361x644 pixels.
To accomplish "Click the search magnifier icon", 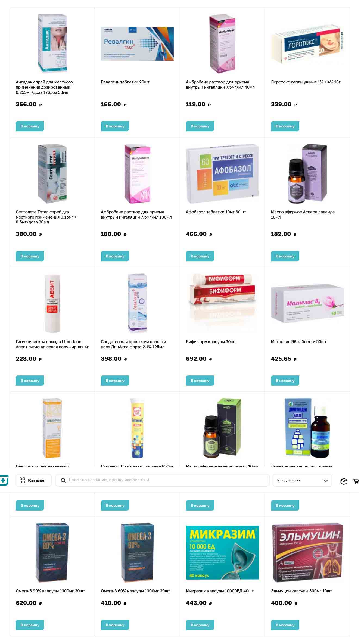I will [63, 480].
